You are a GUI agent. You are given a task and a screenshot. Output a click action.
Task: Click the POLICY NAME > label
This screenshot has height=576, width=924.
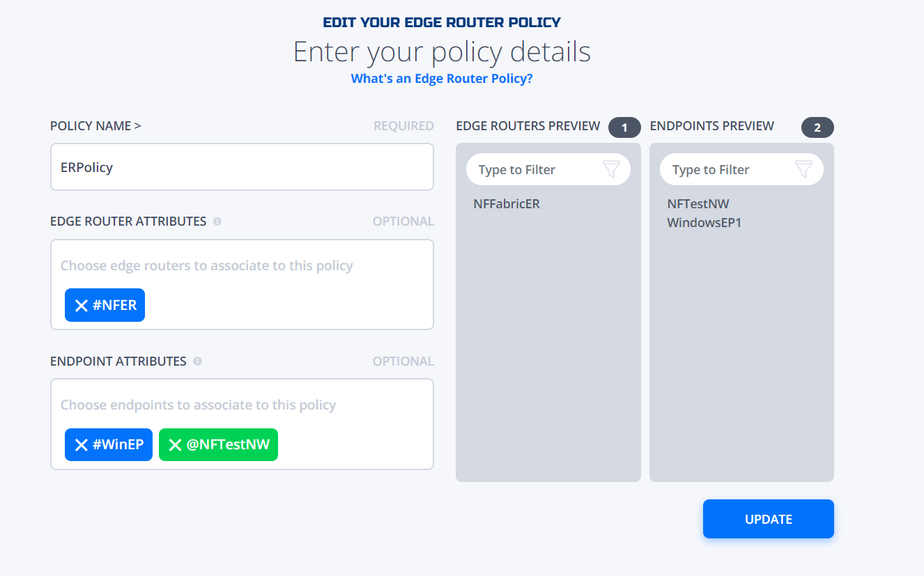pyautogui.click(x=95, y=126)
